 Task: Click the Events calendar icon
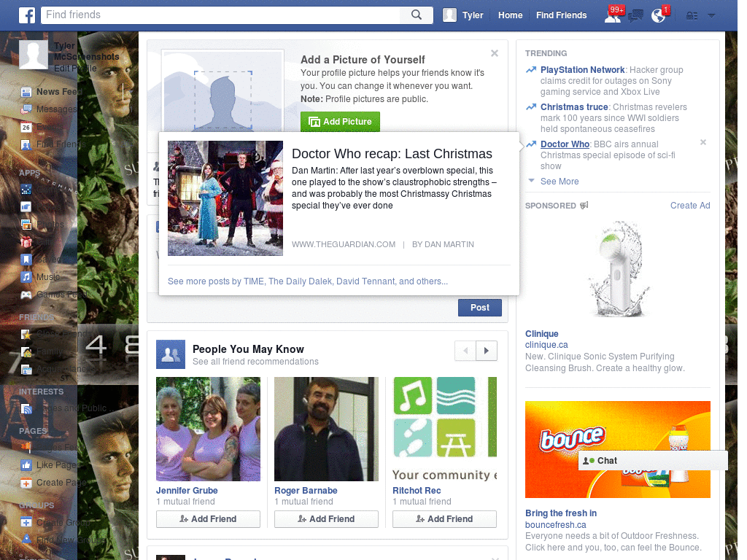(26, 127)
